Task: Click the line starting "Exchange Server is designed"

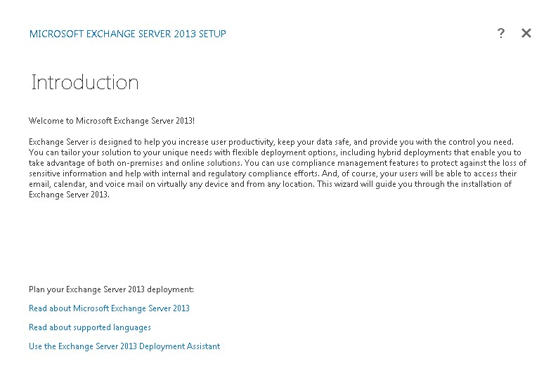Action: click(x=271, y=142)
